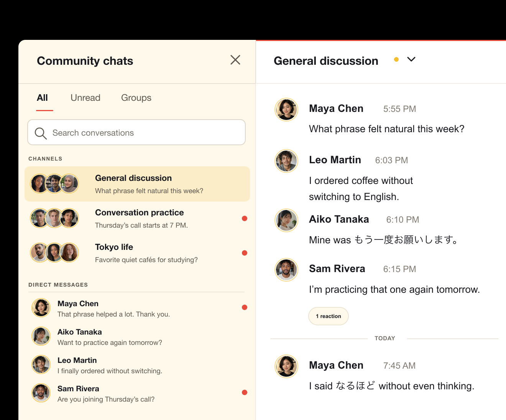Click Maya Chen's avatar on 7:45 AM message
Screen dimensions: 506x420
[x=286, y=366]
